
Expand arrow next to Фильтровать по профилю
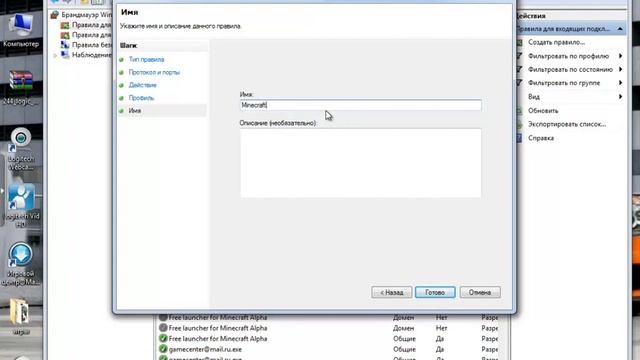click(620, 56)
